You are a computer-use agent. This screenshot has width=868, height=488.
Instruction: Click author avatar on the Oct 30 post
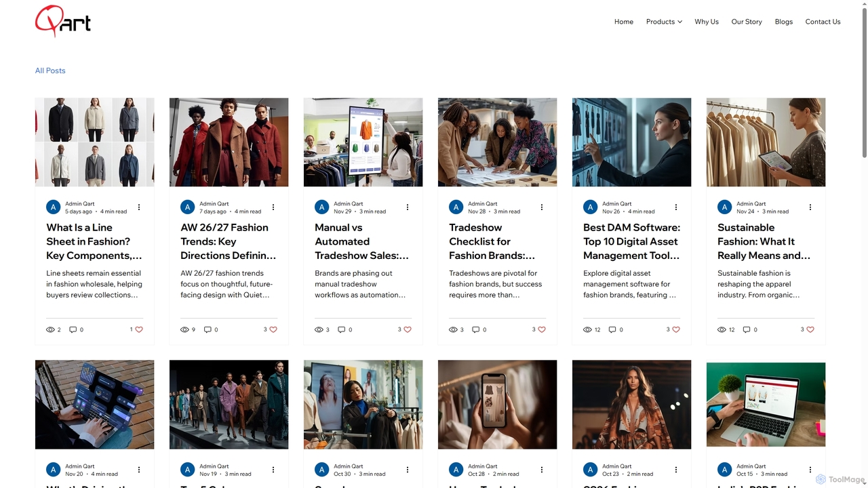click(x=322, y=470)
